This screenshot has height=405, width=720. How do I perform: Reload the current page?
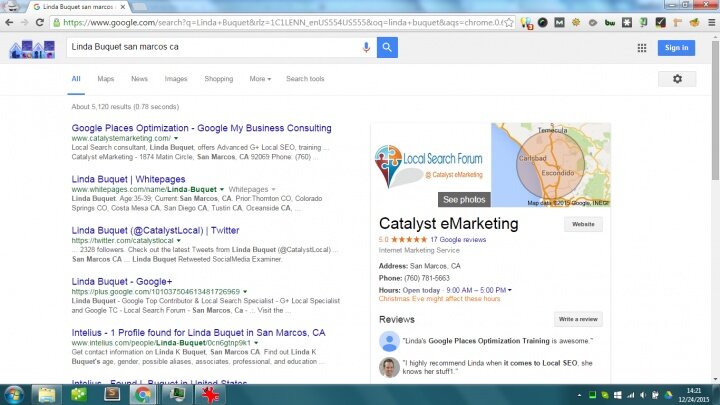tap(39, 22)
